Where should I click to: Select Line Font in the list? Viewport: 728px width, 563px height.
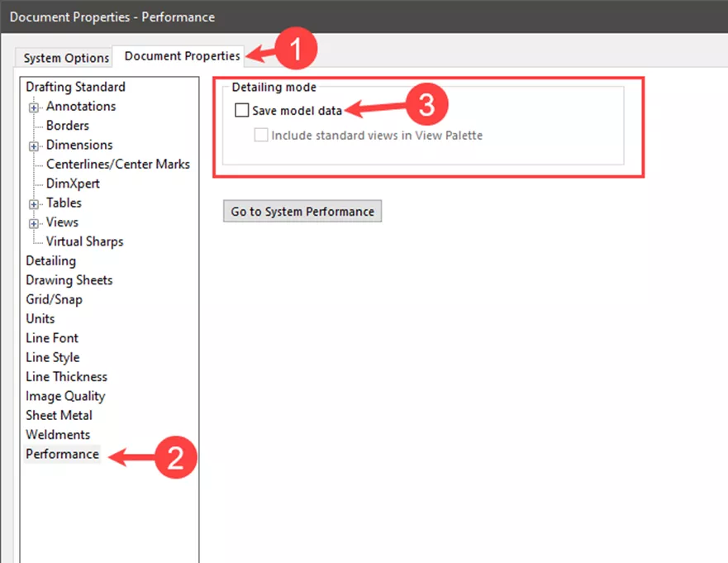(52, 338)
